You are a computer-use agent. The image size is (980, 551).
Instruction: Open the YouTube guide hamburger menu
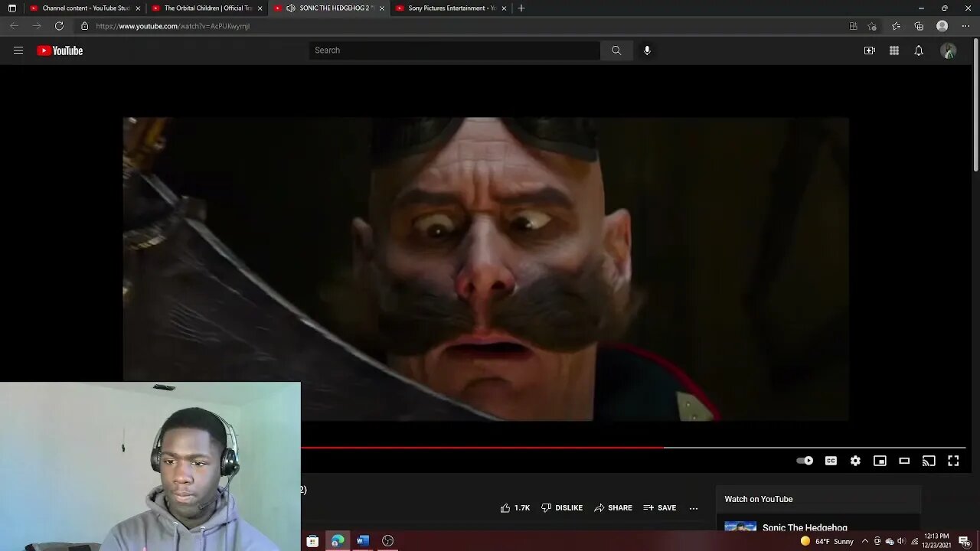click(x=18, y=51)
